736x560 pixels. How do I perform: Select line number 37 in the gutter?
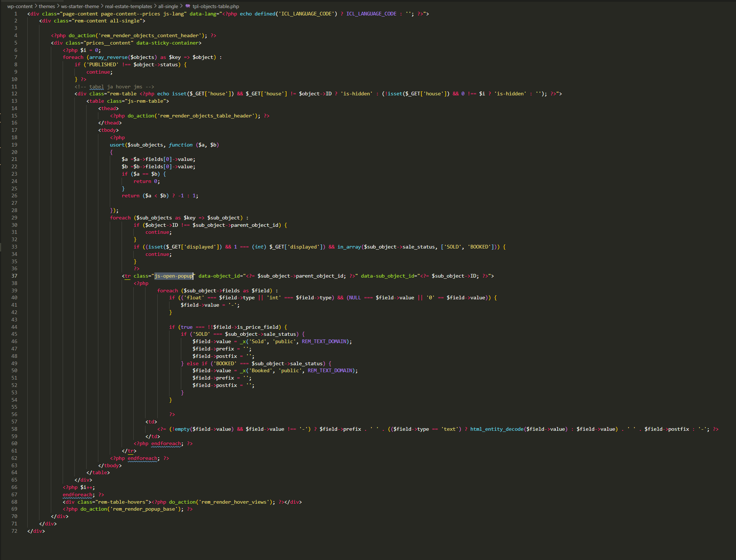point(14,276)
